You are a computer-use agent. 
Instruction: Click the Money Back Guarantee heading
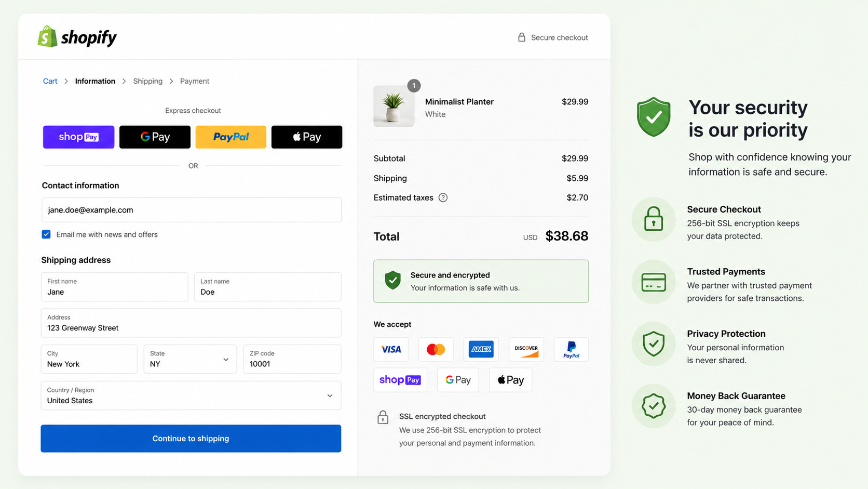(736, 396)
